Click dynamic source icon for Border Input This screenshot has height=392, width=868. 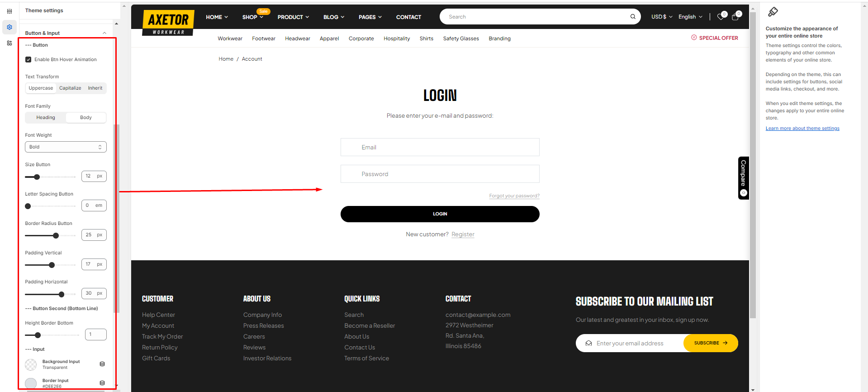pyautogui.click(x=102, y=383)
